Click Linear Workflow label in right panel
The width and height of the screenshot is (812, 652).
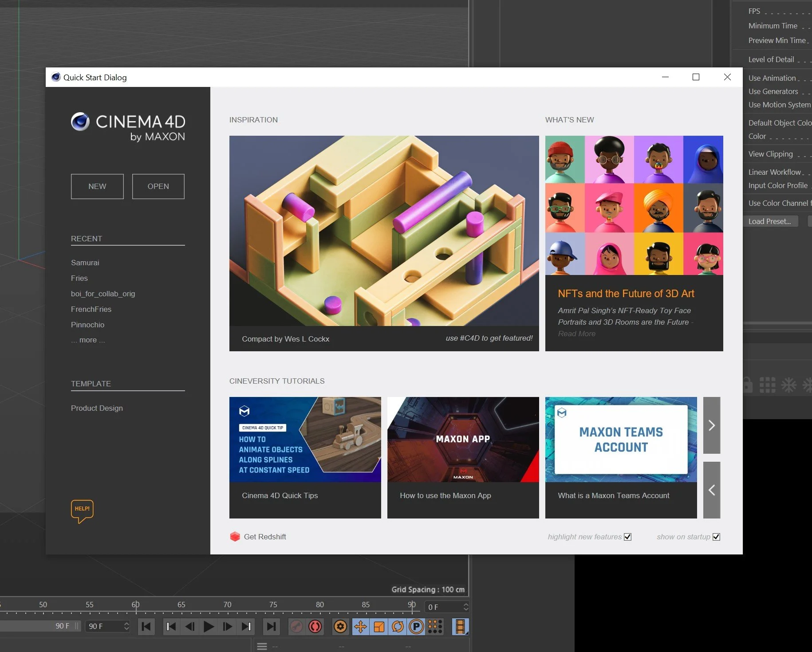coord(774,172)
